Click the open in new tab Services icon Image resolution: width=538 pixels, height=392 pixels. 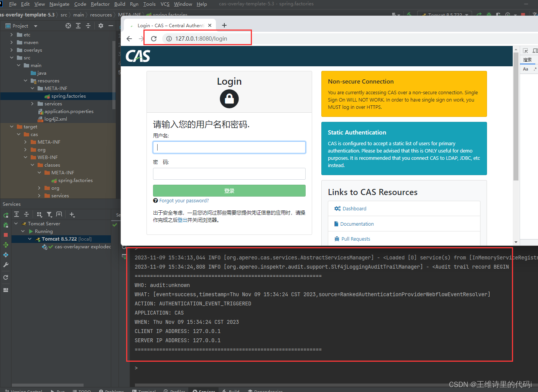point(59,215)
